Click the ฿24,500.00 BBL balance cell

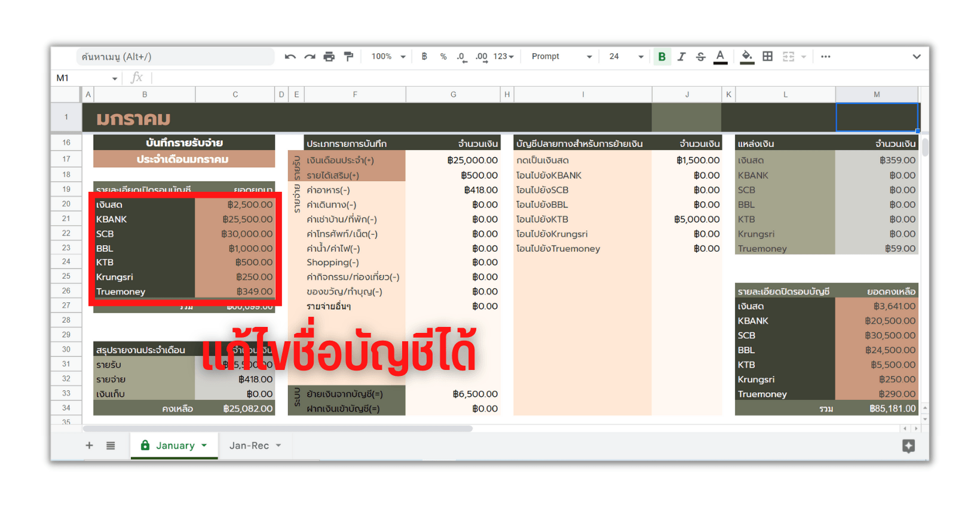877,350
